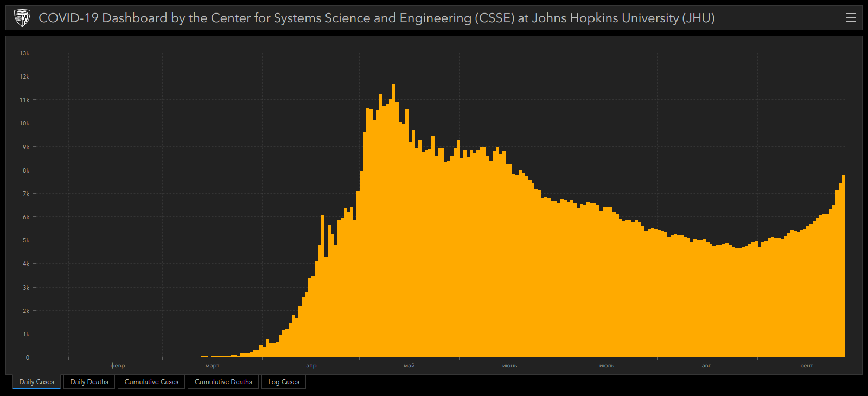Click the Johns Hopkins shield logo
Screen dimensions: 868x396
22,18
